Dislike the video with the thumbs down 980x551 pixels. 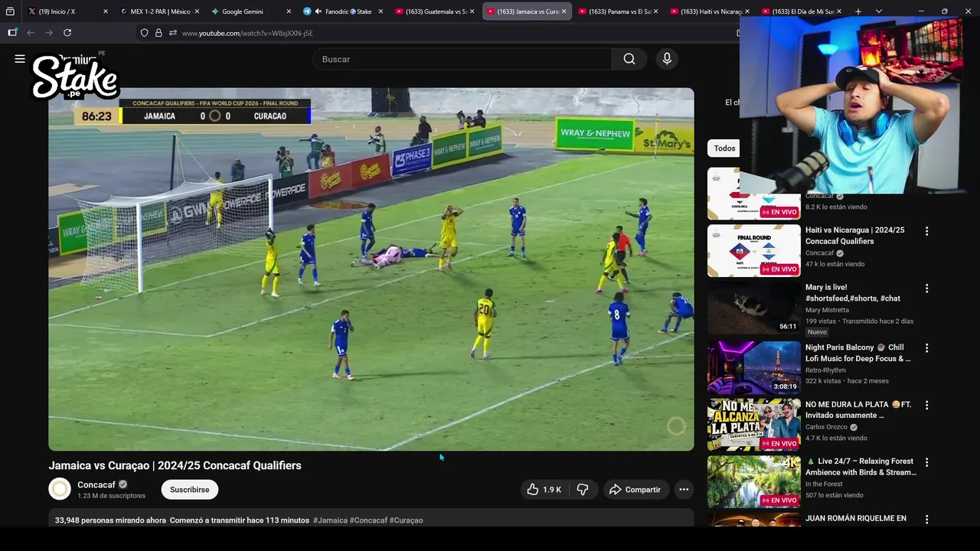click(x=583, y=490)
